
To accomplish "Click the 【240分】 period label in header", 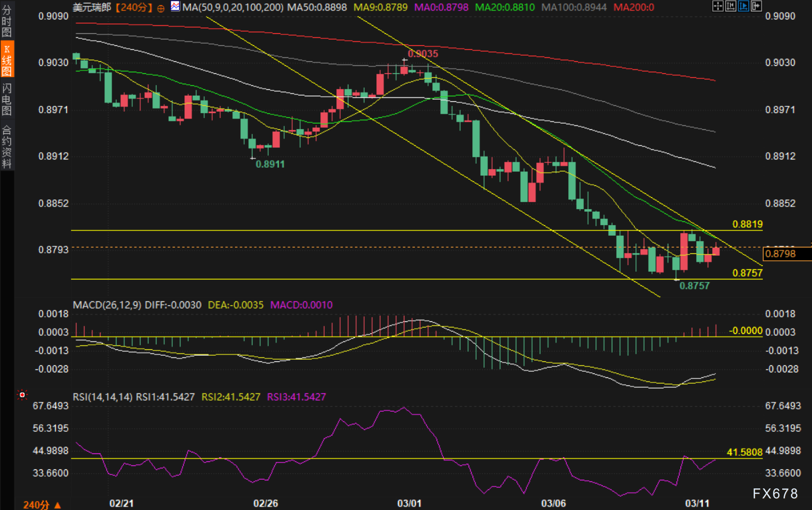I will click(x=133, y=7).
